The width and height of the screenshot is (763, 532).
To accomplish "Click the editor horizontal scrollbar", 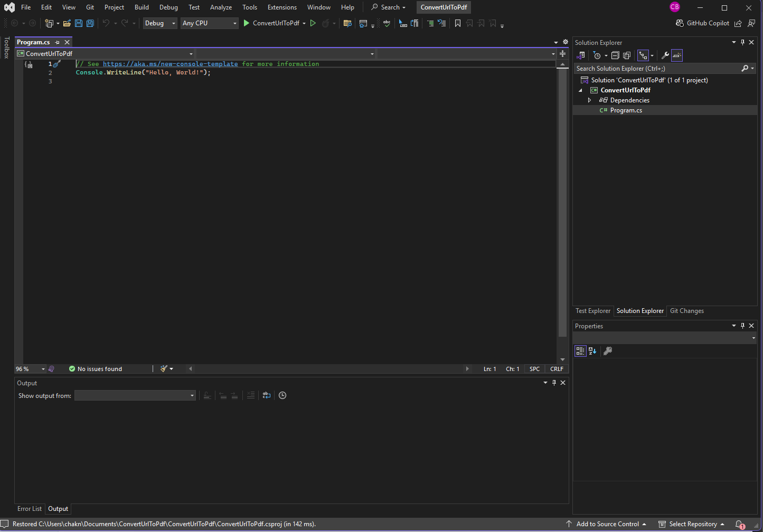I will coord(329,369).
